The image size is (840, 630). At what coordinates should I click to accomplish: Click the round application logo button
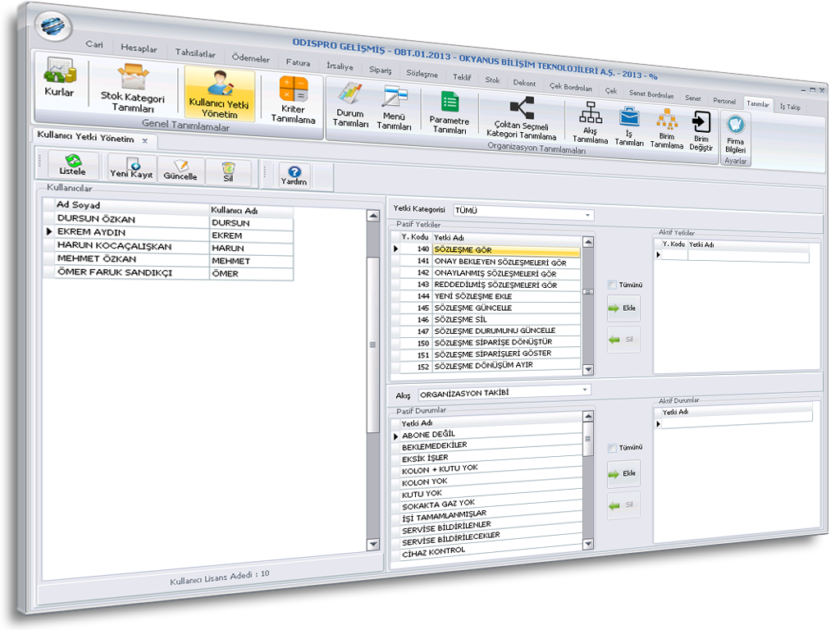[53, 25]
